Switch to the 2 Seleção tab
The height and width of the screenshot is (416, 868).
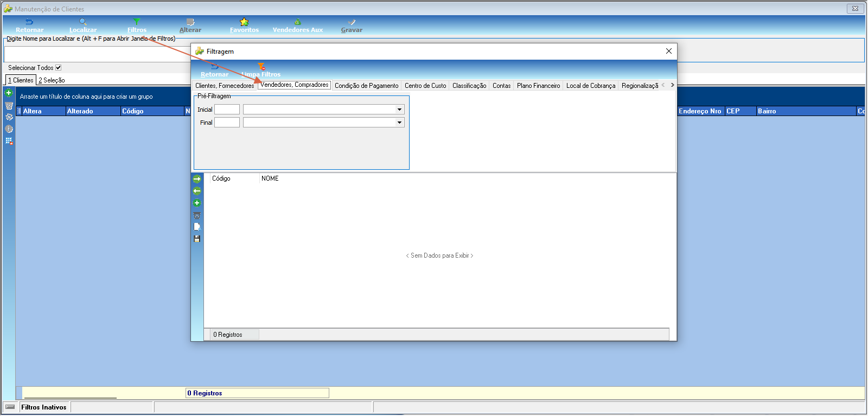(52, 80)
